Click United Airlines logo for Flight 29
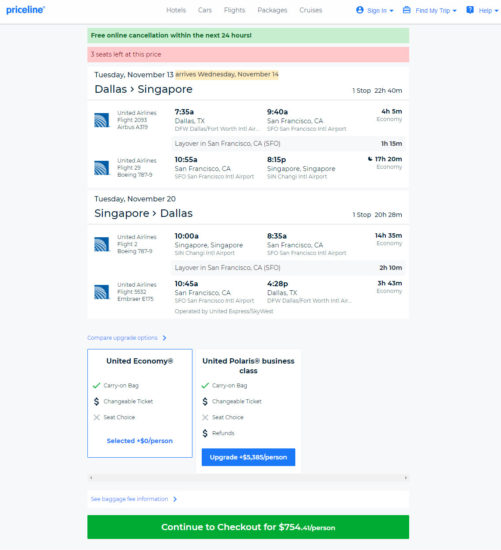 tap(101, 168)
